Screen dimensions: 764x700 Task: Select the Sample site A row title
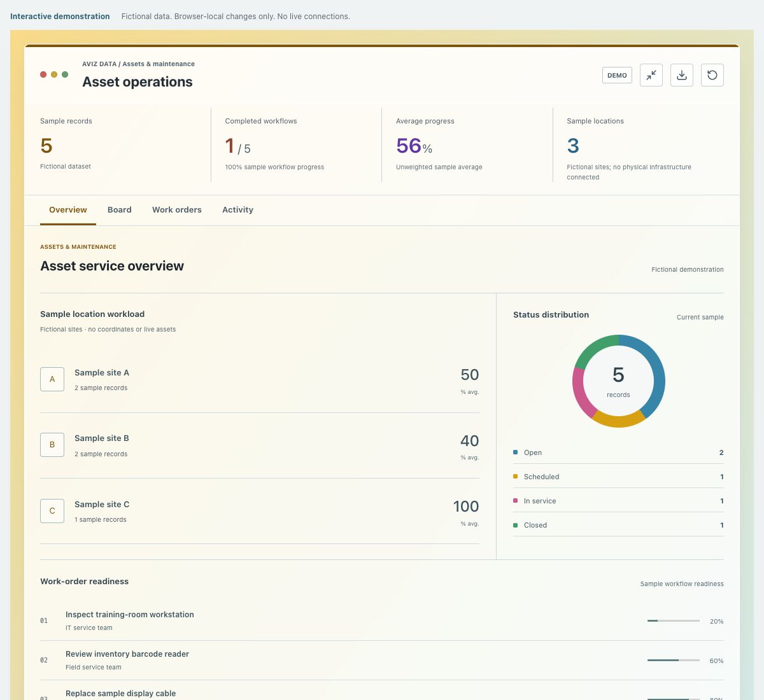pyautogui.click(x=102, y=373)
